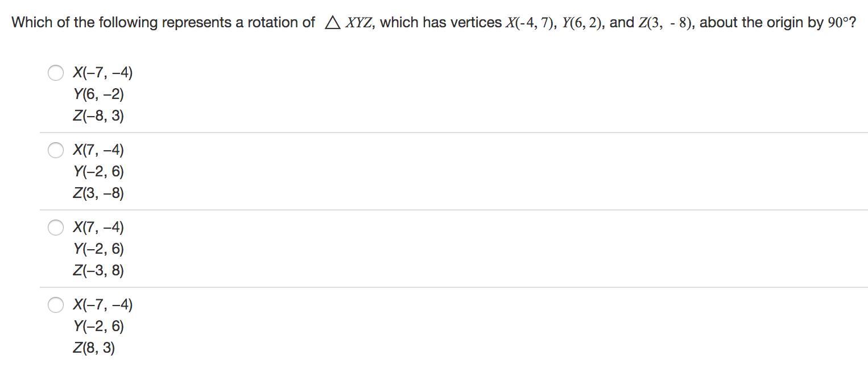Click the triangle symbol before XYZ in the question
Image resolution: width=868 pixels, height=380 pixels.
332,23
